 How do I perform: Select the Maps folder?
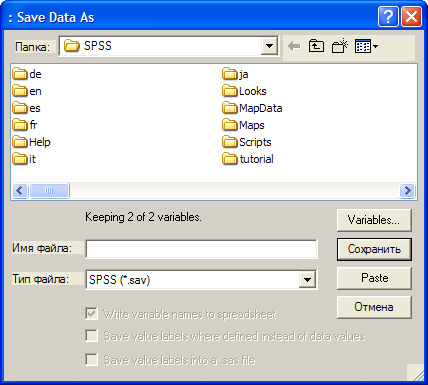pyautogui.click(x=243, y=125)
